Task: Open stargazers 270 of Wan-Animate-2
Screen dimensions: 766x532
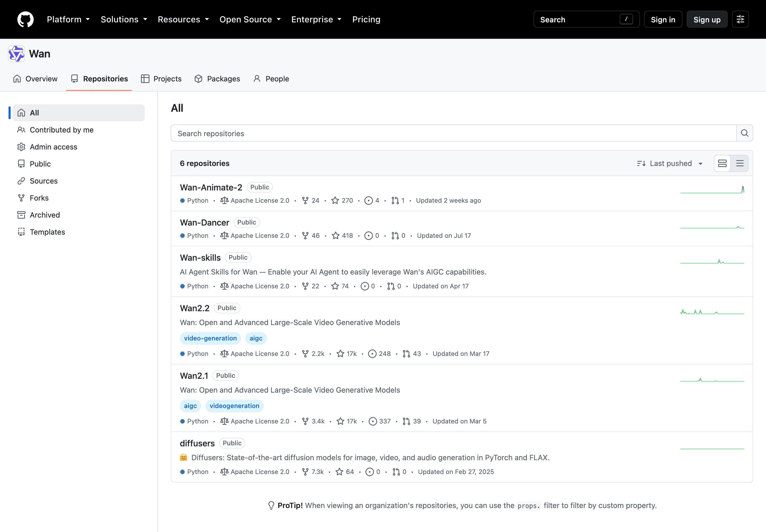Action: point(342,200)
